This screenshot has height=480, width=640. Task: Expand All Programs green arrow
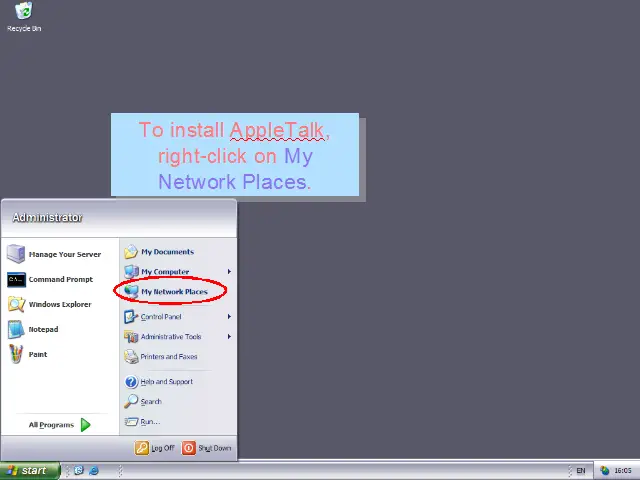(x=85, y=425)
